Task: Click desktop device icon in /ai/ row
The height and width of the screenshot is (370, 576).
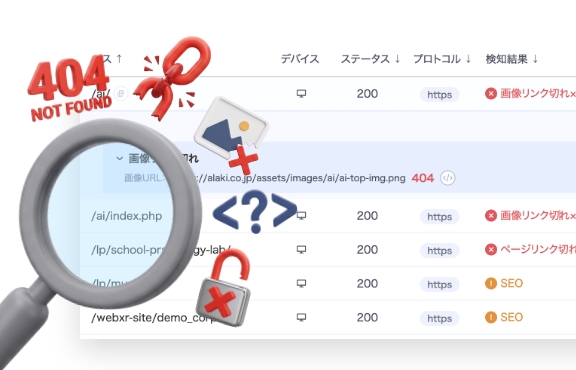Action: point(301,94)
